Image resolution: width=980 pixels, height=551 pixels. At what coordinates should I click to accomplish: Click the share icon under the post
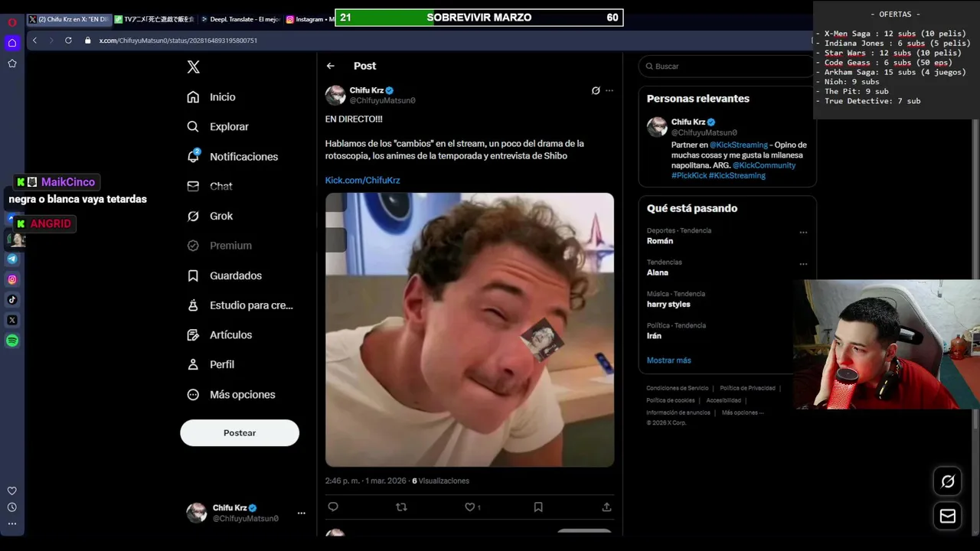(x=606, y=507)
